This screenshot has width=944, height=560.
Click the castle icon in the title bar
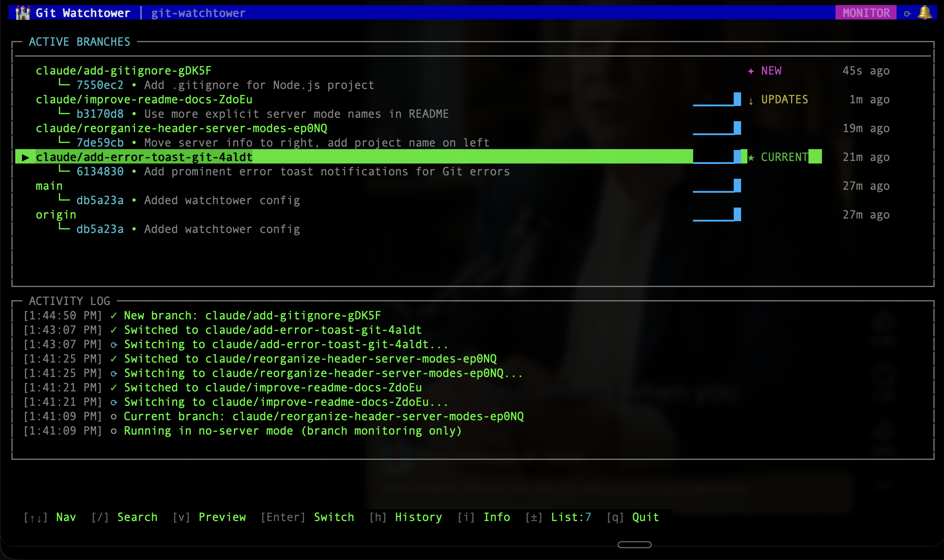click(22, 12)
